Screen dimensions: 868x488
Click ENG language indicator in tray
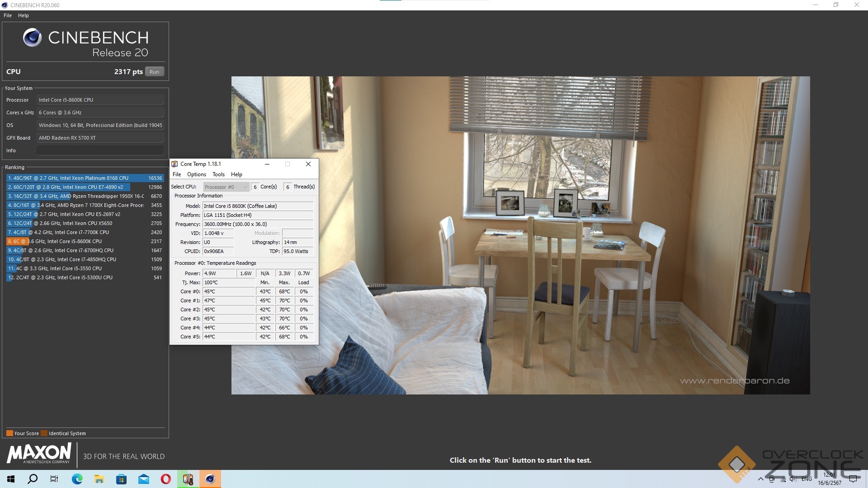(807, 479)
